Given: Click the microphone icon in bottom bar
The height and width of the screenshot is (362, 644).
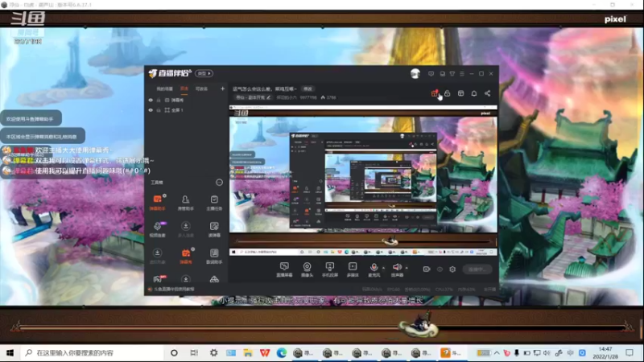Looking at the screenshot, I should 374,269.
